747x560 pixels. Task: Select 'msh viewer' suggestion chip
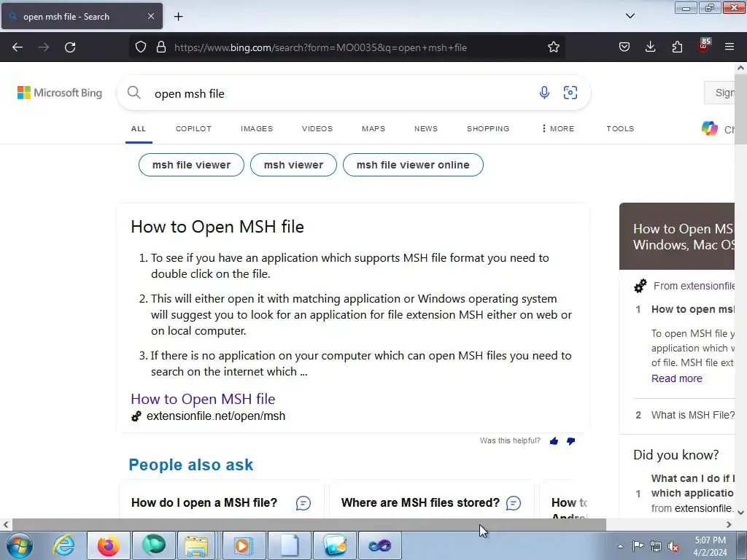coord(293,165)
